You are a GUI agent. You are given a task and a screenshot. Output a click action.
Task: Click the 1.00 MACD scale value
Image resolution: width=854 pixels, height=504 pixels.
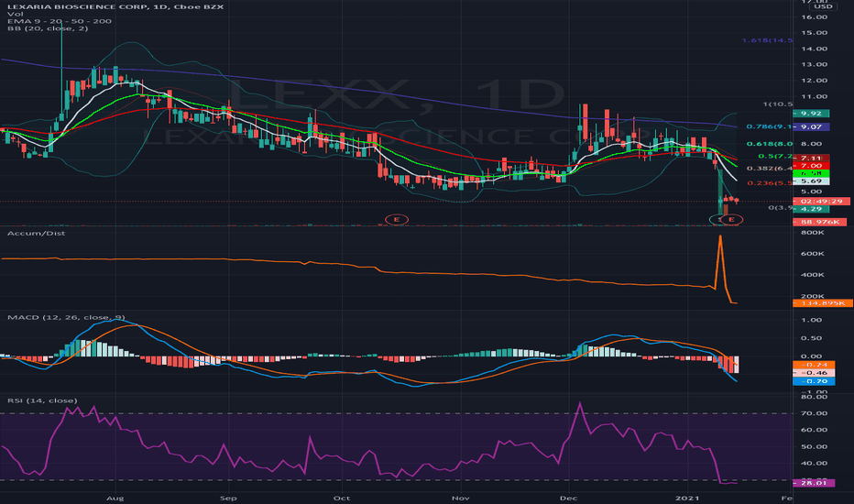[812, 320]
